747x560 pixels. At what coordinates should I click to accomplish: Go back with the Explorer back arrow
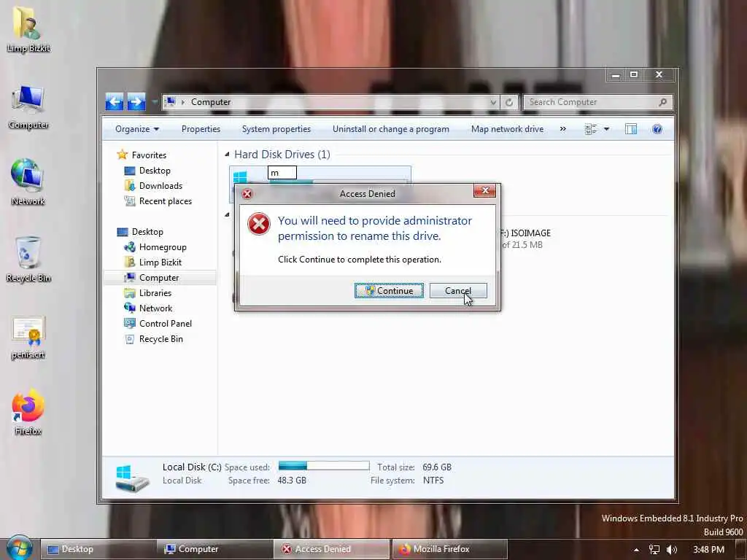tap(115, 101)
